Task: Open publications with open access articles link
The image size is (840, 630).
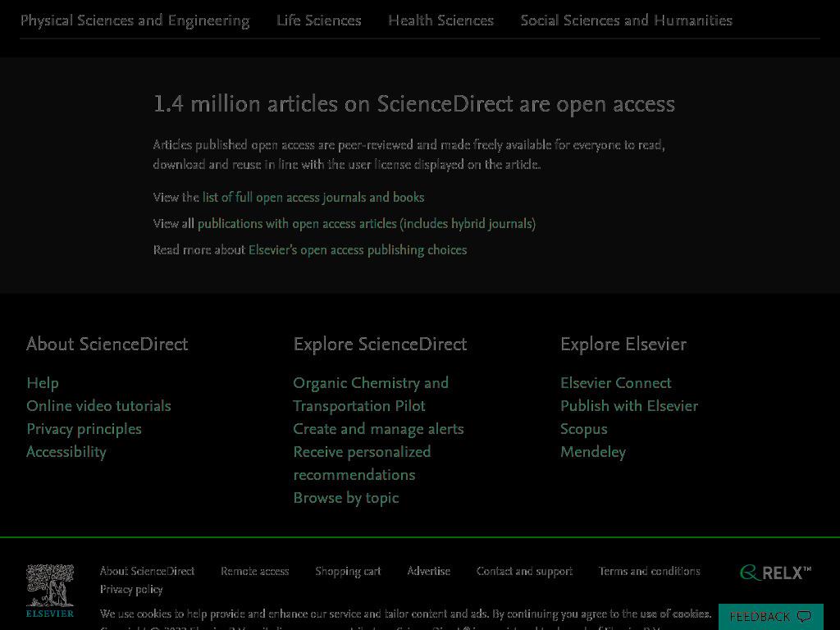Action: point(367,223)
